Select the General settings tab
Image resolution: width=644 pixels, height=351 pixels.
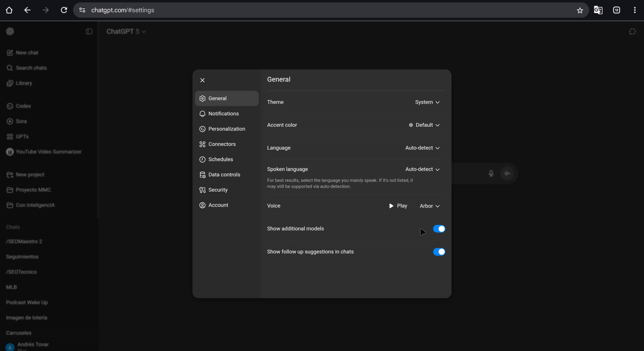(227, 98)
